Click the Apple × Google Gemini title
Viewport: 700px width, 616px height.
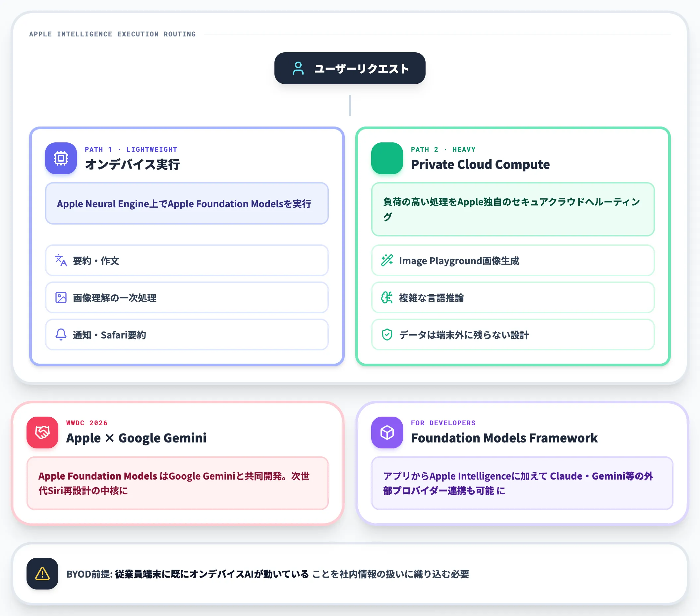pos(136,438)
